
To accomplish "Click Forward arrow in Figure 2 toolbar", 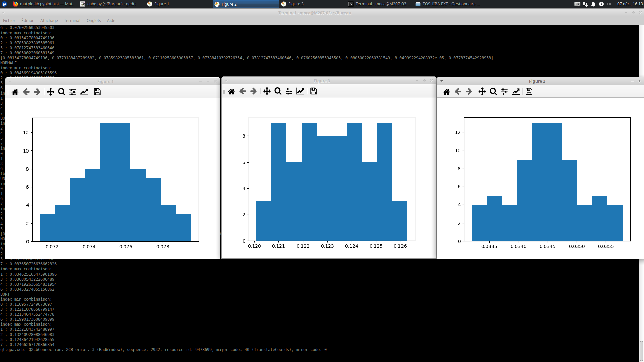I will click(x=469, y=92).
